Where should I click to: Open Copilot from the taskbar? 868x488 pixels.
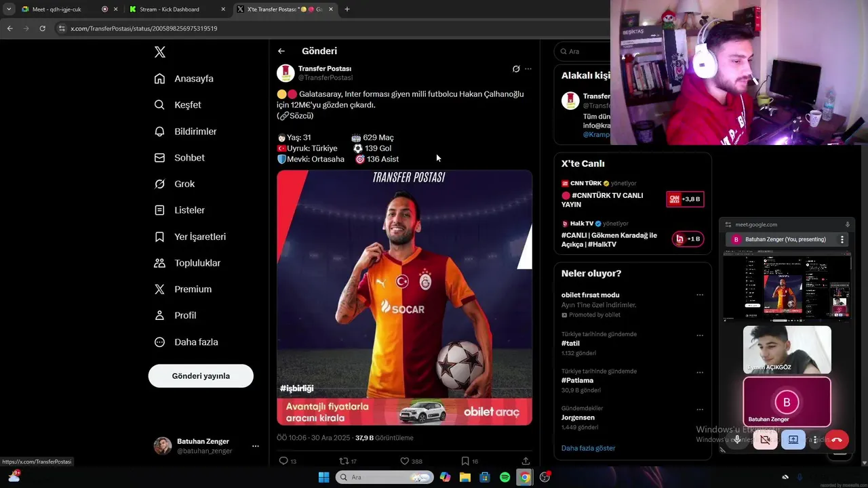pyautogui.click(x=446, y=477)
